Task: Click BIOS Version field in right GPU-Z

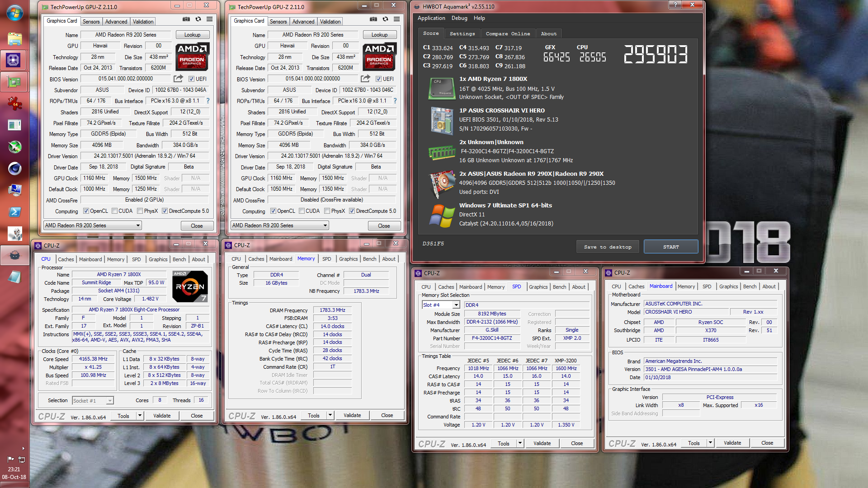Action: click(x=313, y=79)
